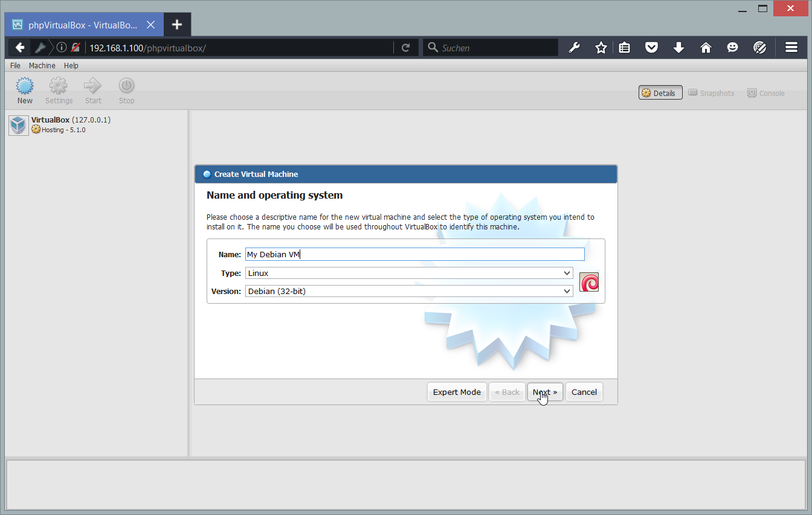The image size is (812, 515).
Task: Click the Expert Mode button
Action: pyautogui.click(x=457, y=392)
